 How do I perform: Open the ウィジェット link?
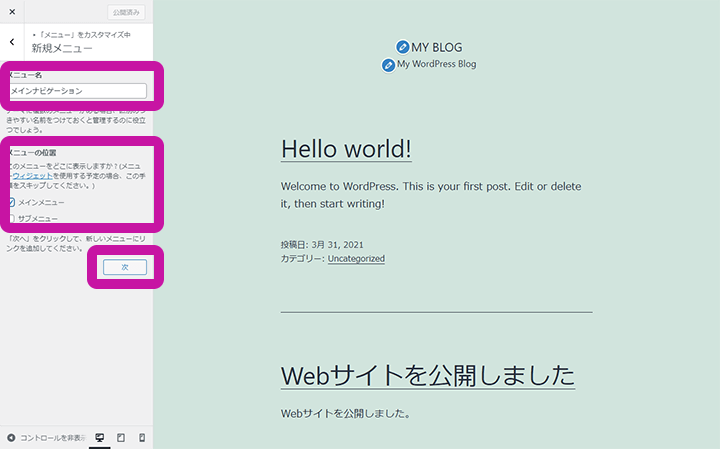(32, 175)
